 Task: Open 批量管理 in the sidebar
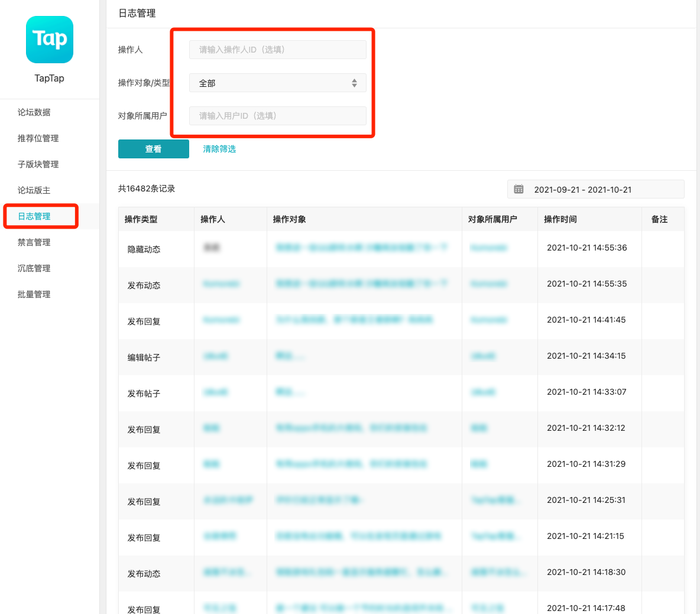[x=34, y=294]
